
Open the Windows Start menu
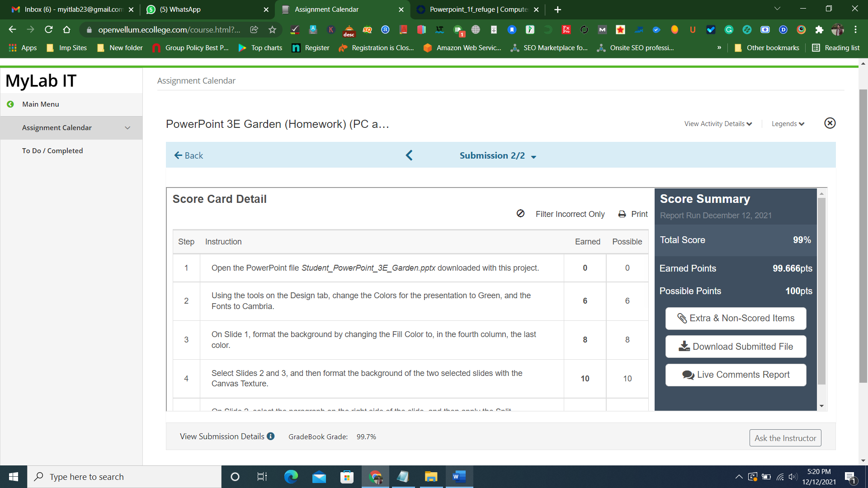tap(14, 477)
